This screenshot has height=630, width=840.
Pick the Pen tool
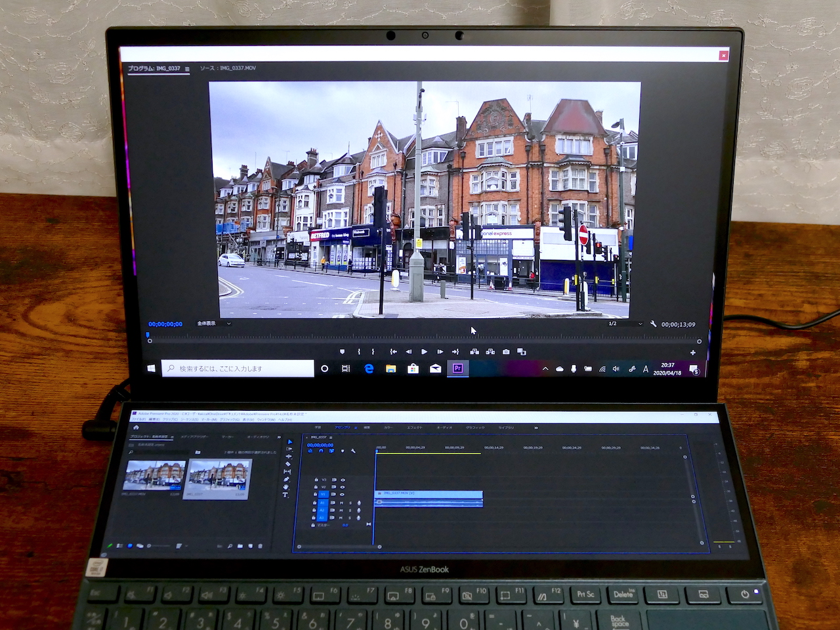pyautogui.click(x=286, y=480)
